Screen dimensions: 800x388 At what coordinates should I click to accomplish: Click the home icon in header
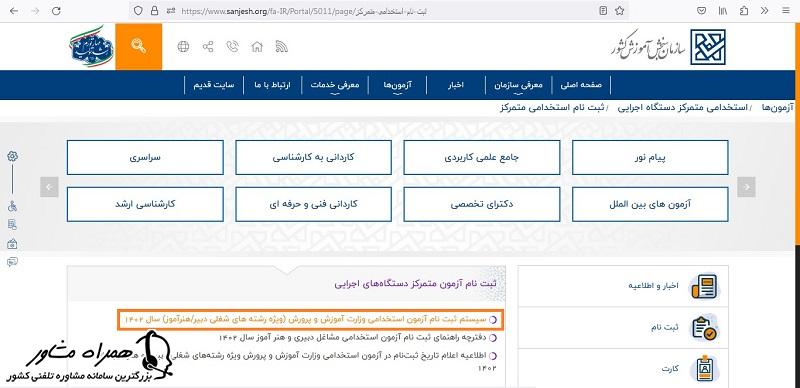[257, 47]
